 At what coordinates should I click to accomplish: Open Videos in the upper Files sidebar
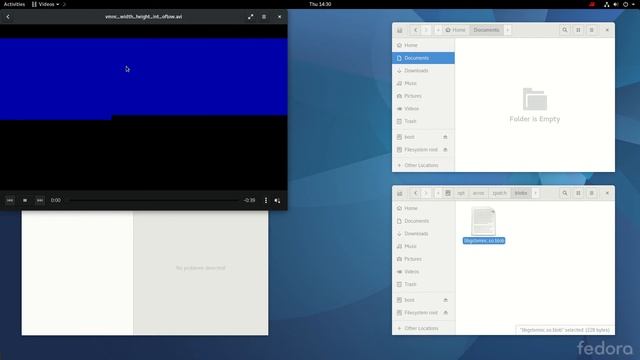coord(423,109)
